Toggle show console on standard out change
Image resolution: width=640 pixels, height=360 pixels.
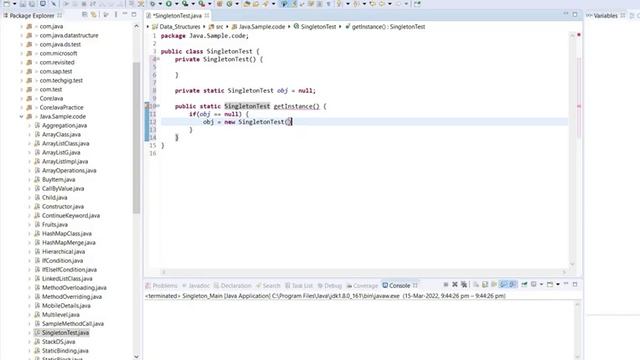pos(503,284)
